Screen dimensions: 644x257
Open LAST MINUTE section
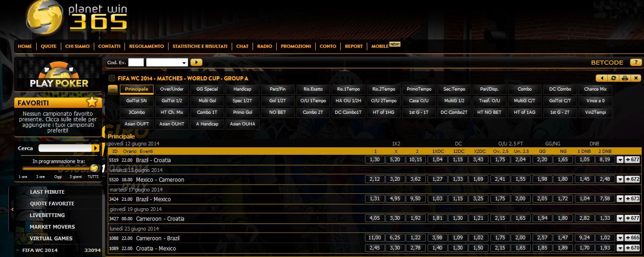tap(47, 192)
